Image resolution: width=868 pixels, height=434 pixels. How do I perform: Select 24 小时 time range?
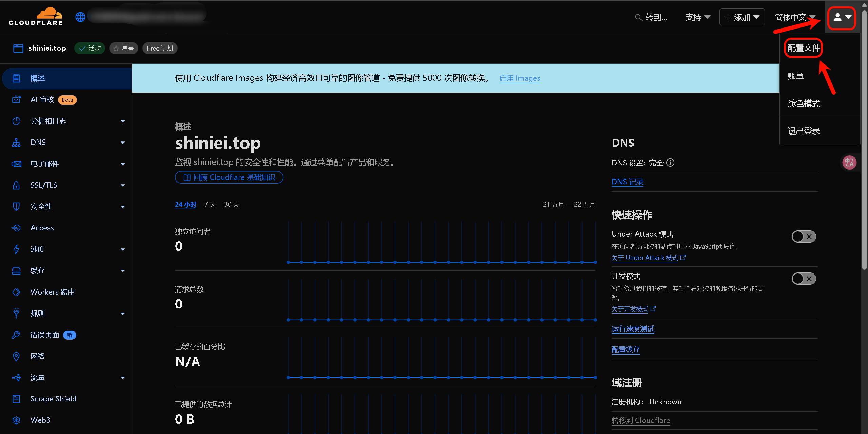coord(185,205)
